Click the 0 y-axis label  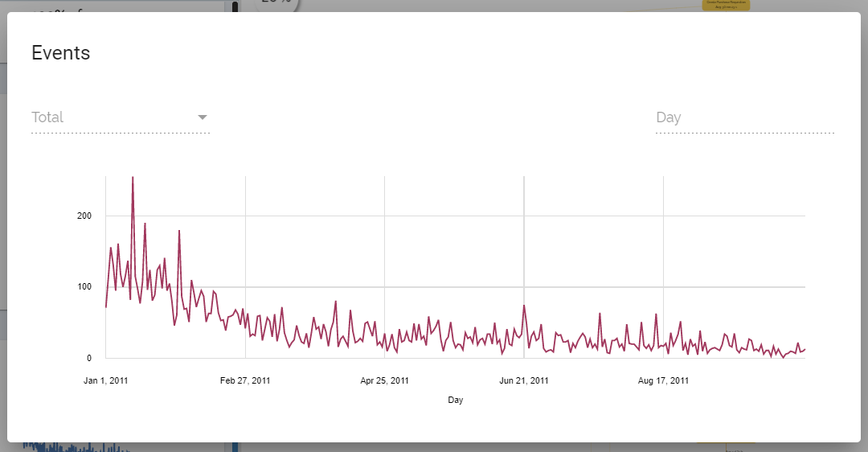point(89,358)
